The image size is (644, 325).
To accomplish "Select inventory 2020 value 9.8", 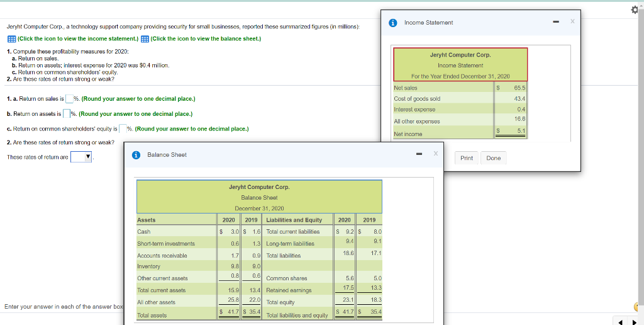I will pyautogui.click(x=235, y=266).
